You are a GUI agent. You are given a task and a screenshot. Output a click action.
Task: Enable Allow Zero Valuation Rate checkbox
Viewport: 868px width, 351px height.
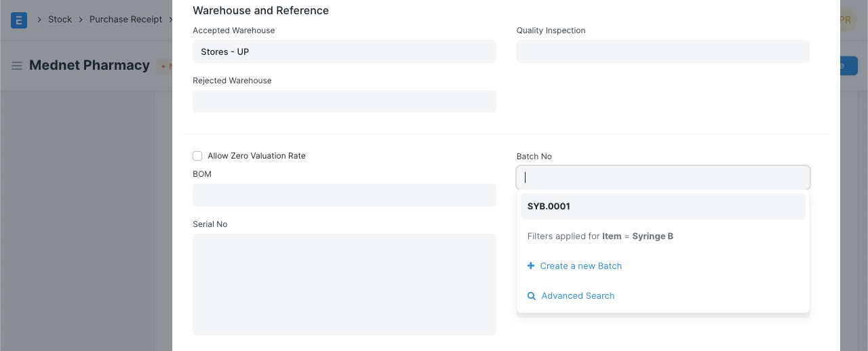pos(197,156)
